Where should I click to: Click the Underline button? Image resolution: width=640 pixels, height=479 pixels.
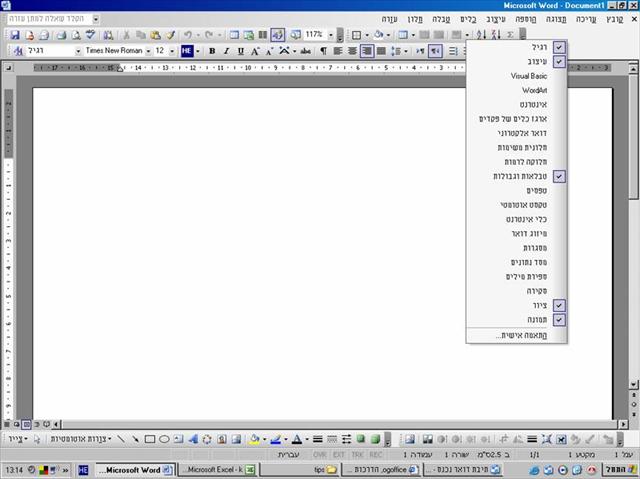(x=241, y=51)
